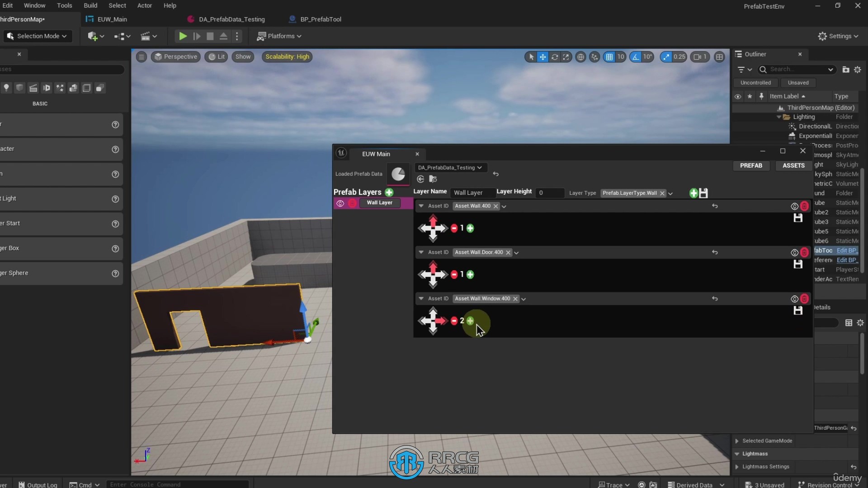Toggle scale snapping in viewport
The height and width of the screenshot is (488, 868).
coord(665,57)
